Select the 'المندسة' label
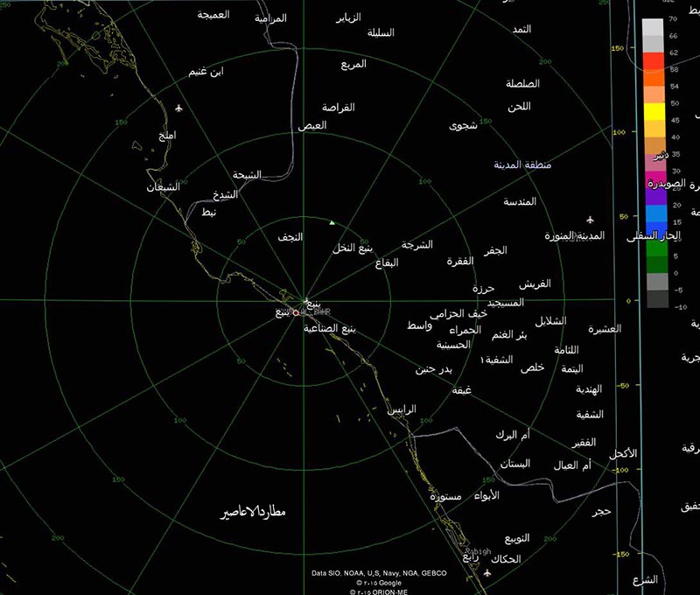This screenshot has width=700, height=595. tap(520, 202)
